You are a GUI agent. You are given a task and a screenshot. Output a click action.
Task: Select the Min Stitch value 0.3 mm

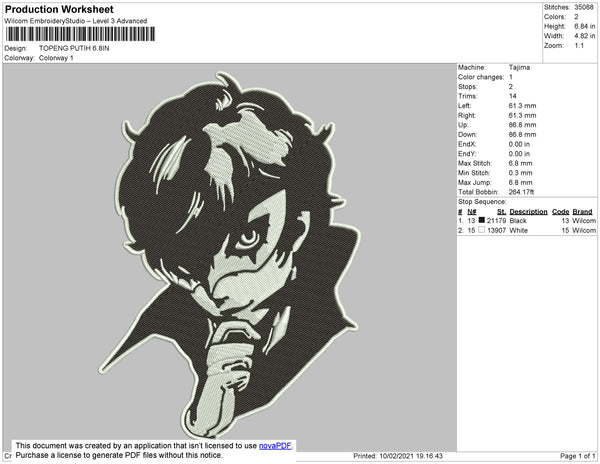click(x=520, y=173)
